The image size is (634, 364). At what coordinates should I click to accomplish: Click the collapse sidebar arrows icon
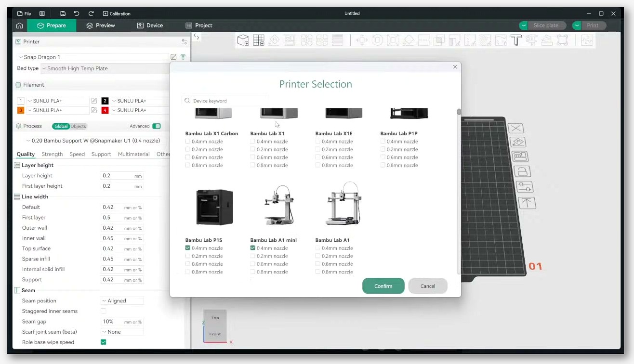(196, 36)
